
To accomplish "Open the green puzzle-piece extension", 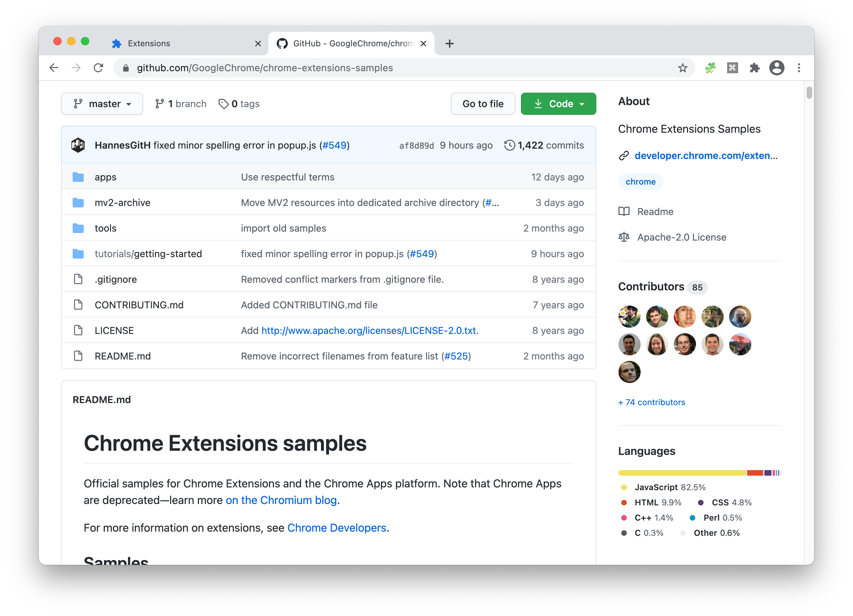I will point(710,68).
